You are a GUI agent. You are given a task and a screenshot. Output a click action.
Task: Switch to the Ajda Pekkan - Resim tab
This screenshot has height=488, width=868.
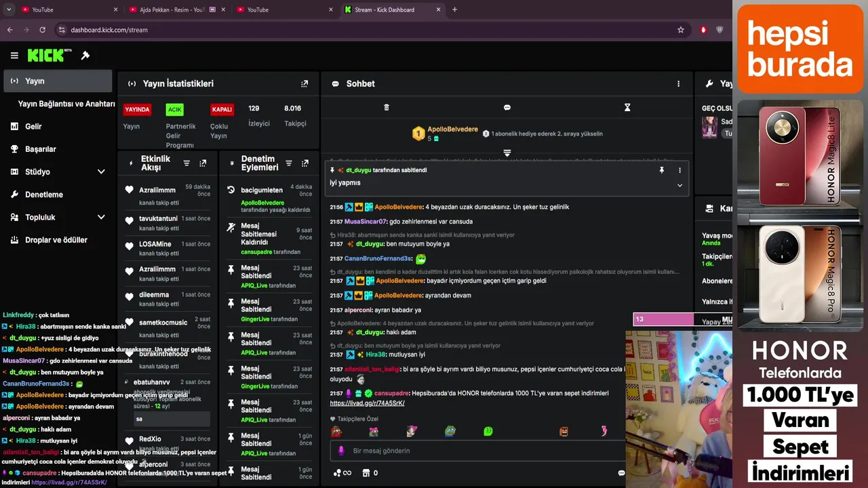(x=176, y=9)
